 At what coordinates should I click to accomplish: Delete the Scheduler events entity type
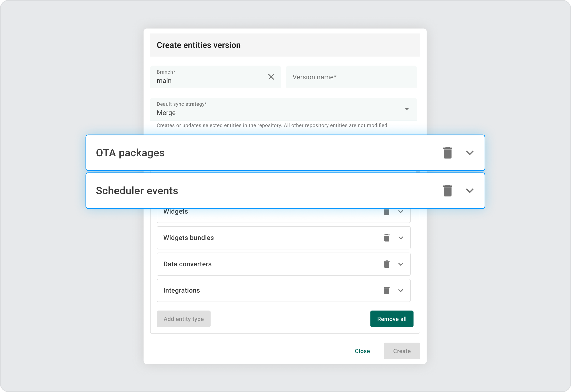447,191
